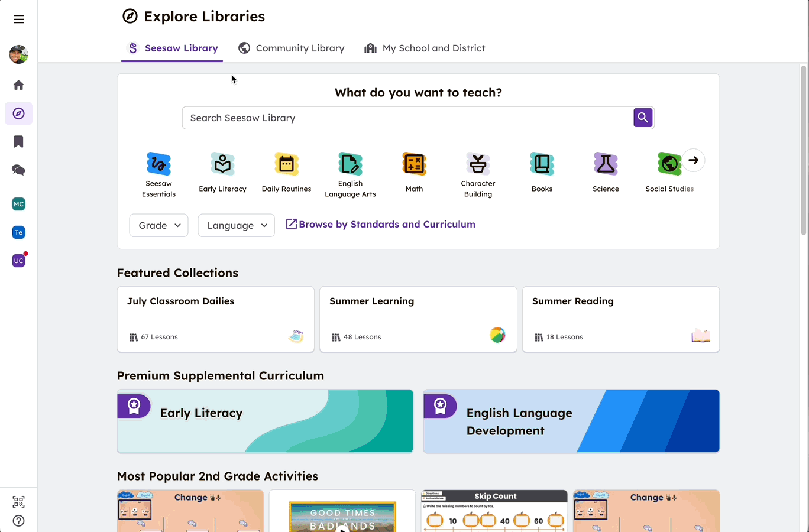Switch to My School and District tab

[425, 48]
